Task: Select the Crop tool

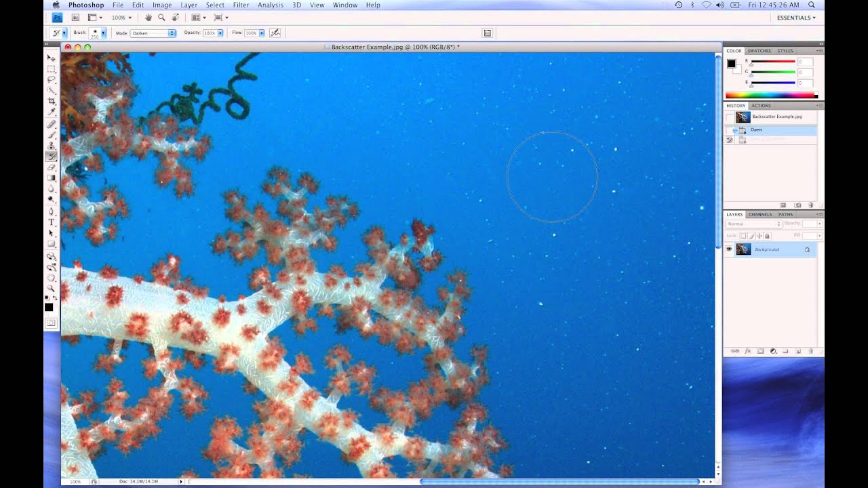Action: [x=52, y=100]
